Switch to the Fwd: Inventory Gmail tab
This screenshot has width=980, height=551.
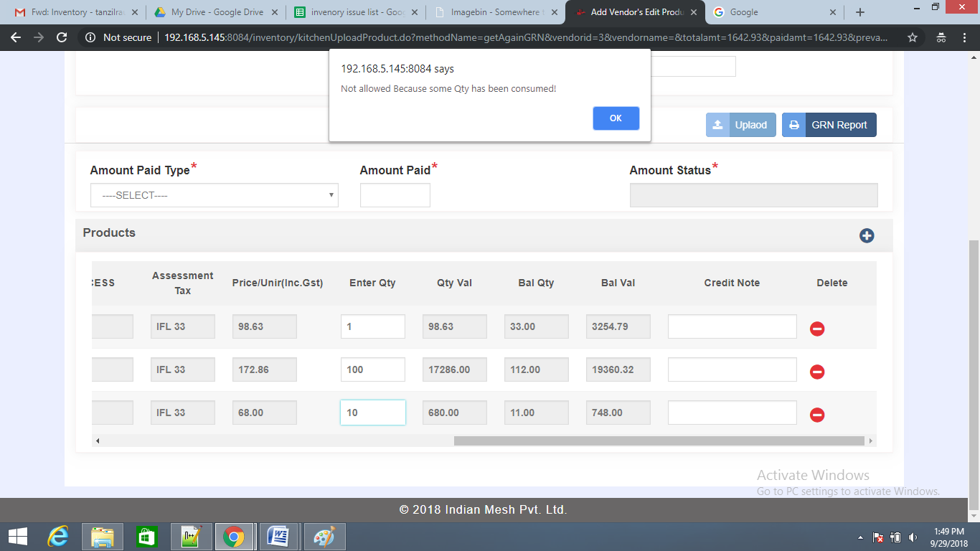75,12
